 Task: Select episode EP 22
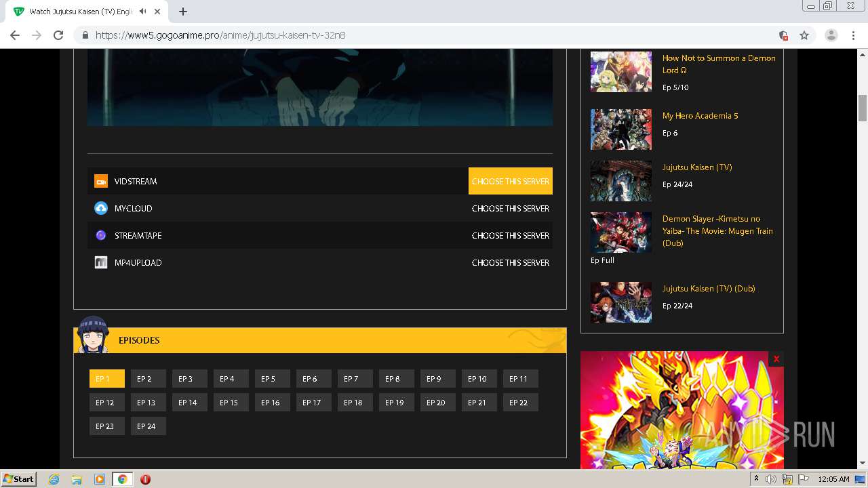[x=521, y=403]
